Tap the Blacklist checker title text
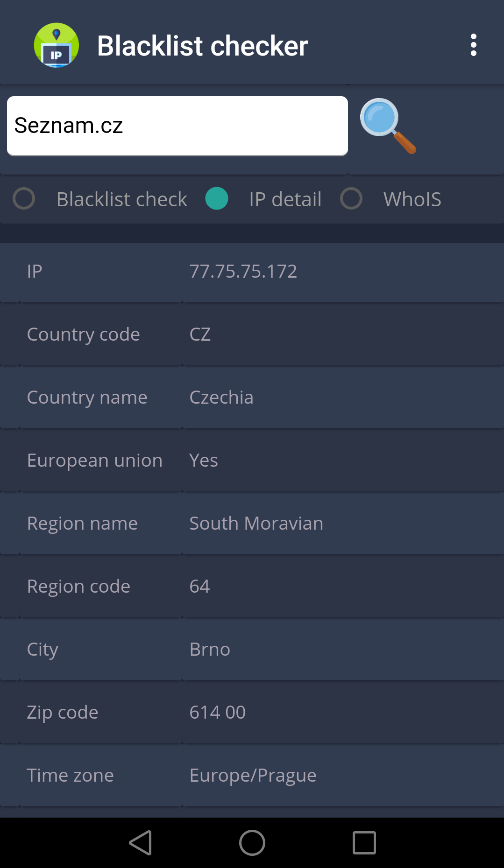 click(x=202, y=46)
